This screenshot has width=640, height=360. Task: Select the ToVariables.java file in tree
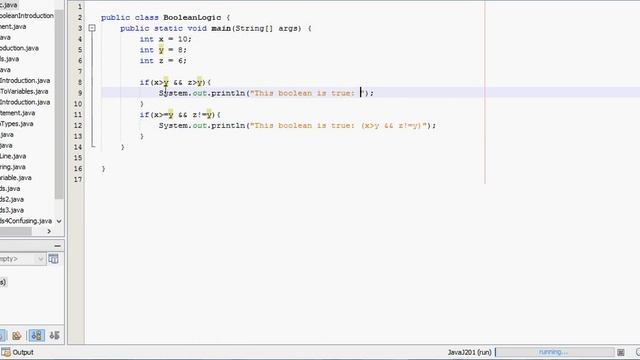click(x=24, y=91)
